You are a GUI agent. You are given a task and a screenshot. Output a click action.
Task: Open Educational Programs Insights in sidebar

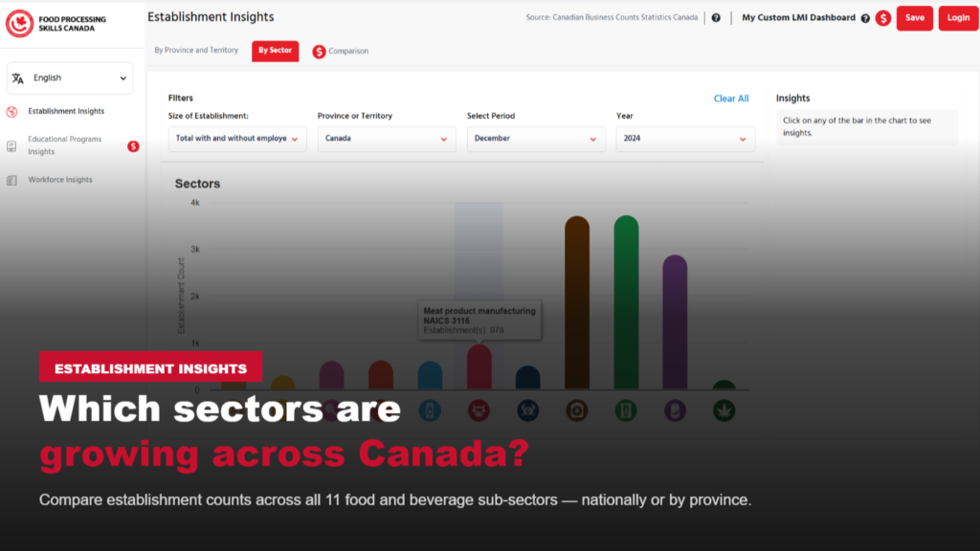64,145
